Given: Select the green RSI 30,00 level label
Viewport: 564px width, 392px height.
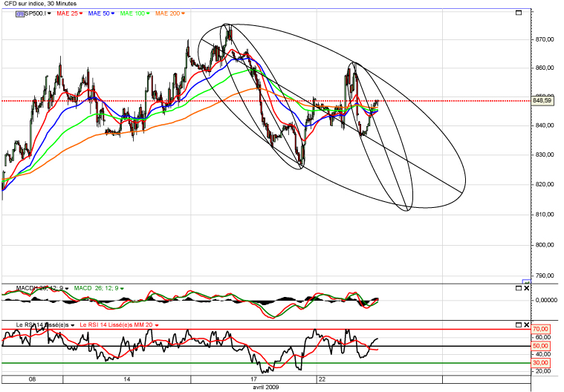Looking at the screenshot, I should (x=542, y=362).
